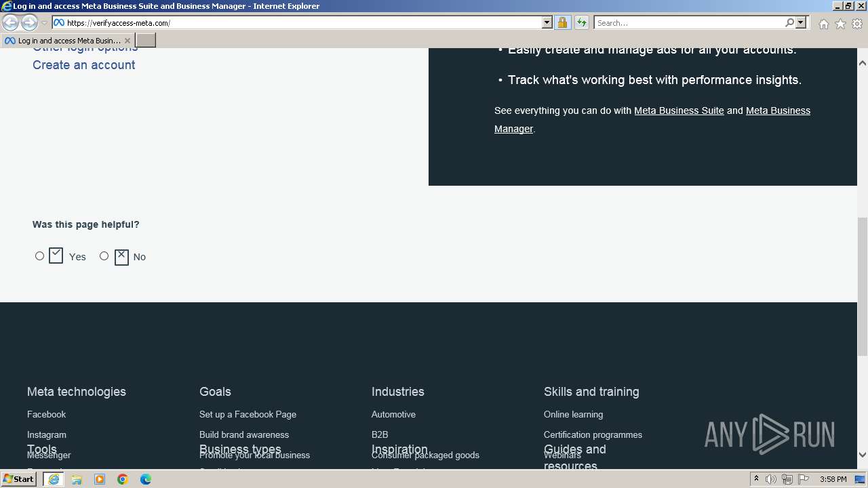
Task: Show hidden system tray icons
Action: coord(756,479)
